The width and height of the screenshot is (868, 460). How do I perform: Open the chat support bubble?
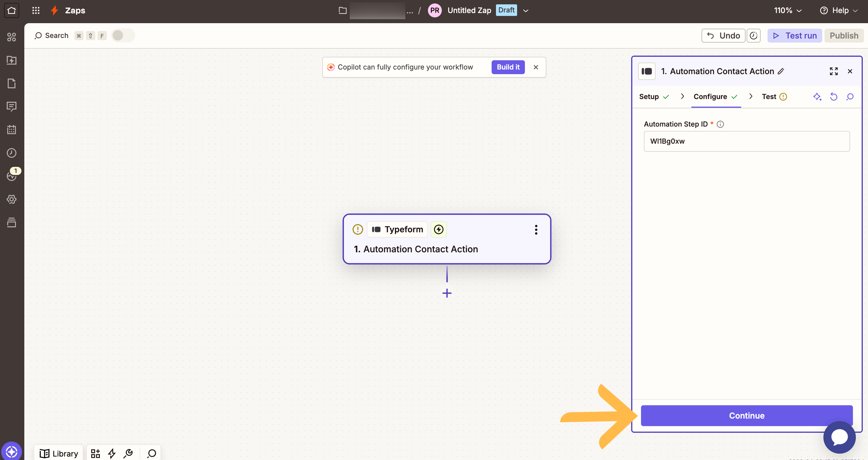[839, 437]
